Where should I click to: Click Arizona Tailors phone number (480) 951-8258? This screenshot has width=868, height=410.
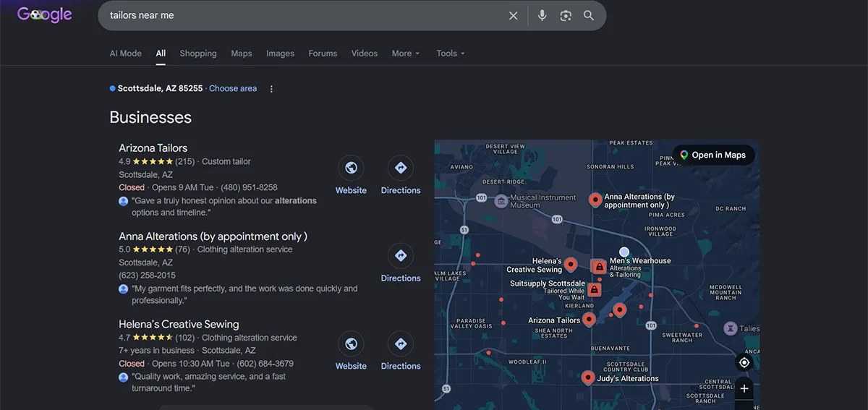coord(249,187)
